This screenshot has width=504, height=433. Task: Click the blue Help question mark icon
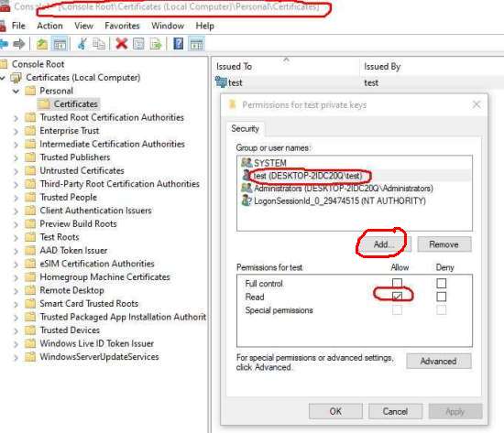point(179,43)
